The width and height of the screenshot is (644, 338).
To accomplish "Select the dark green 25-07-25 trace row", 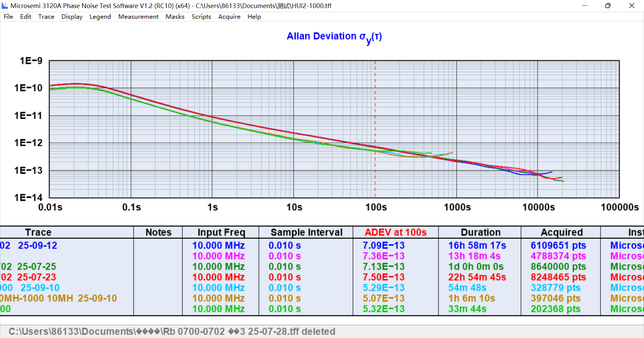I will (36, 267).
